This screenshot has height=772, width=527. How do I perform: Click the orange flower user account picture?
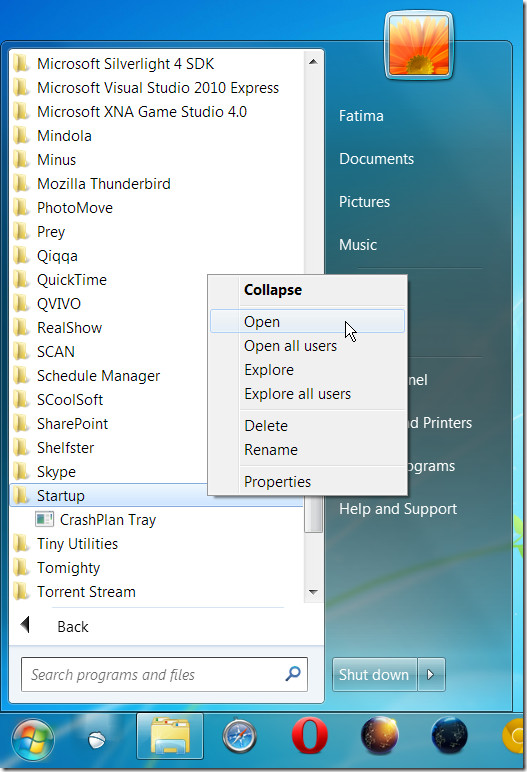[419, 45]
